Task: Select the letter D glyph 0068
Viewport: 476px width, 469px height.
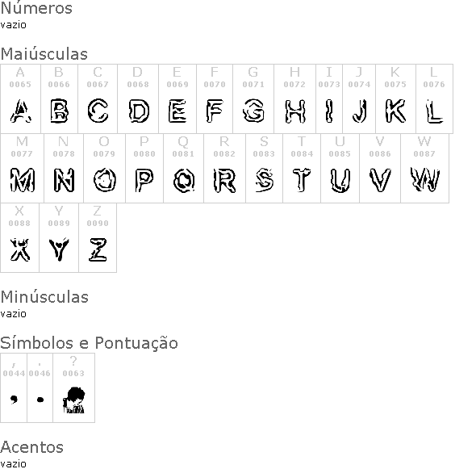Action: click(x=138, y=98)
